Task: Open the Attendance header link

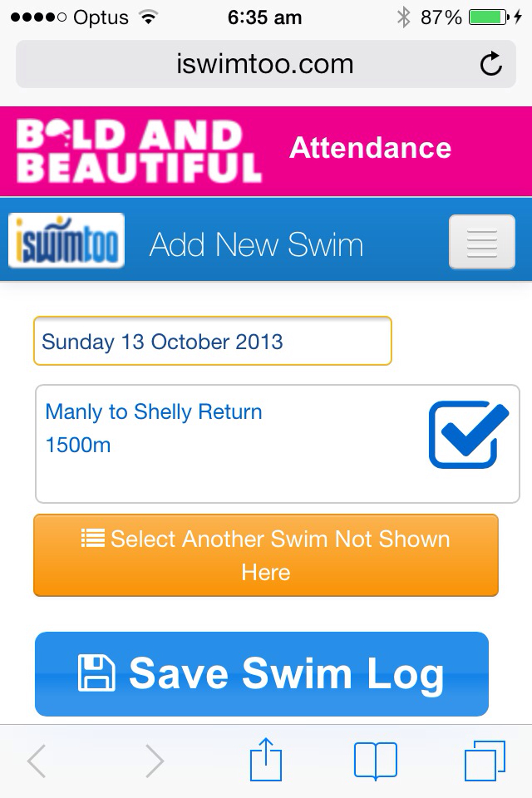Action: click(370, 148)
